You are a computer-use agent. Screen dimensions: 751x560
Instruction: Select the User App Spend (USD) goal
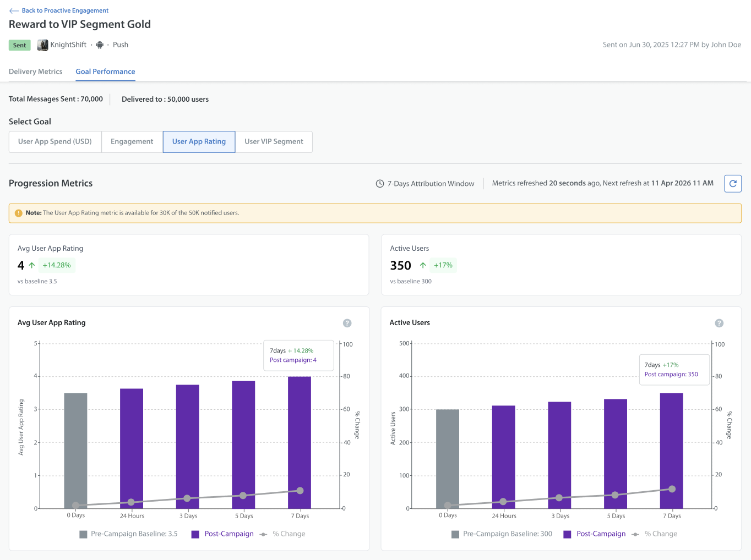click(x=55, y=142)
